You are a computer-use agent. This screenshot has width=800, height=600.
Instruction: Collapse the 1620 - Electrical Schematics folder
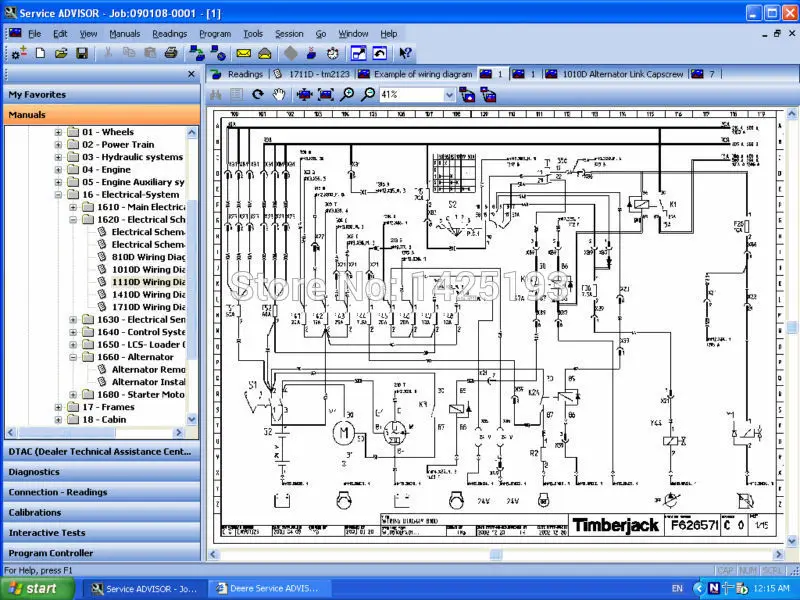[x=73, y=220]
